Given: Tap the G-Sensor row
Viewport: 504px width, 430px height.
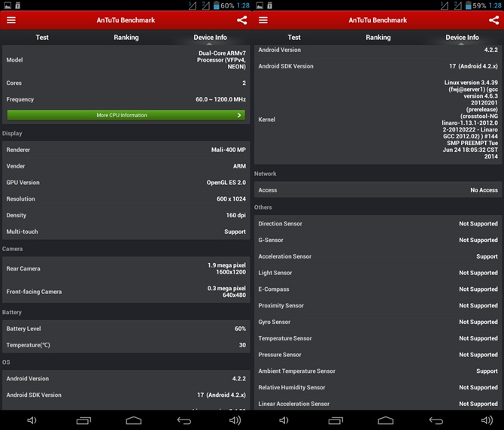Looking at the screenshot, I should click(x=378, y=240).
